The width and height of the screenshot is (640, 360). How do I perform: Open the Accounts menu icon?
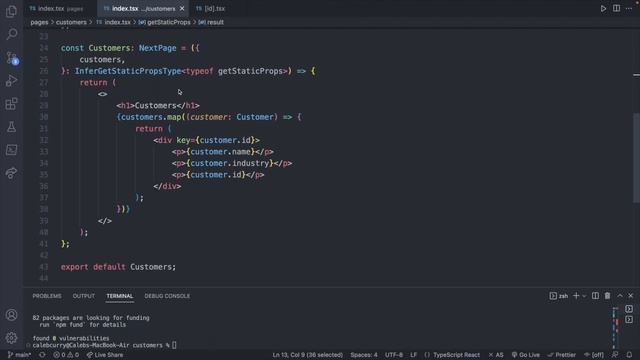pos(11,315)
